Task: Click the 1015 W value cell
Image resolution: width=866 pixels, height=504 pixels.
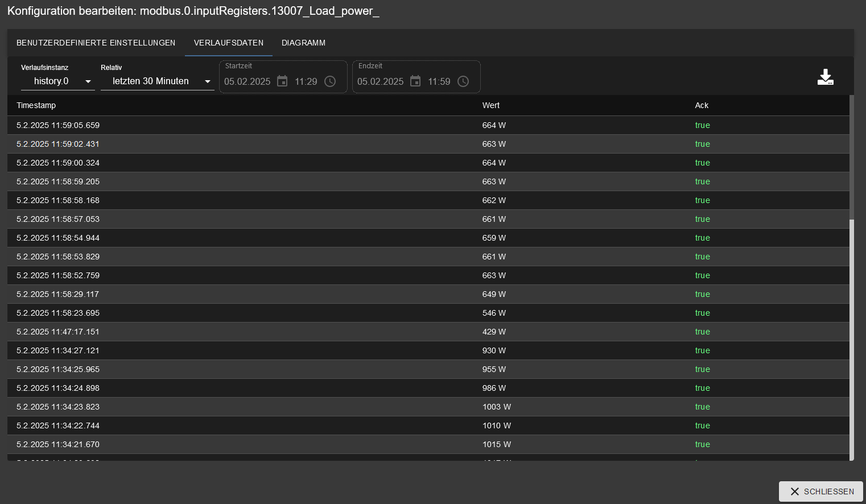Action: (497, 444)
